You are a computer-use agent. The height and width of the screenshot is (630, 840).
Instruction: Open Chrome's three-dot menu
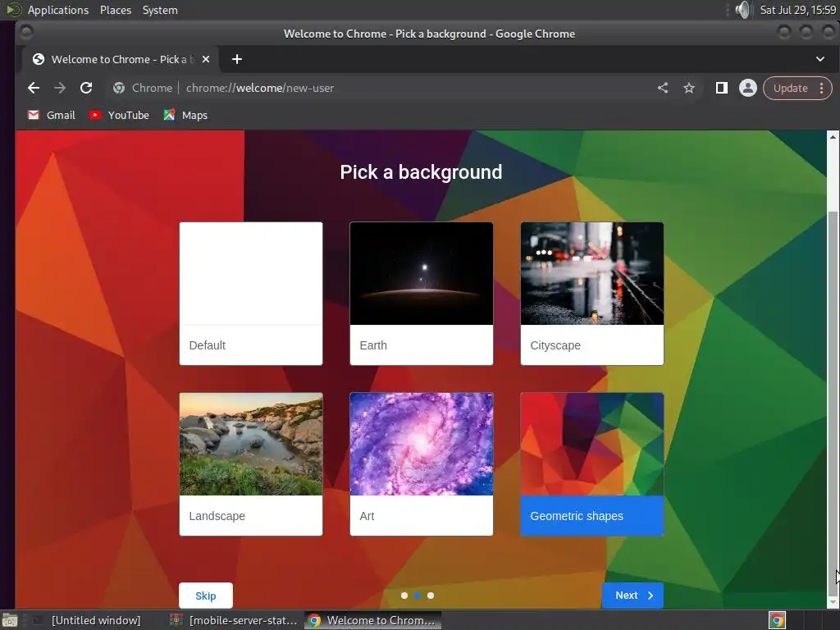pos(822,88)
